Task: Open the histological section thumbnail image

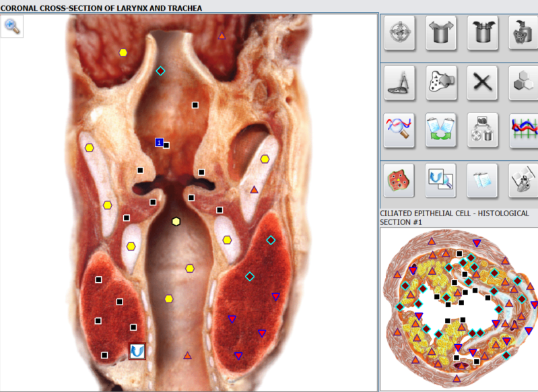Action: (x=459, y=308)
